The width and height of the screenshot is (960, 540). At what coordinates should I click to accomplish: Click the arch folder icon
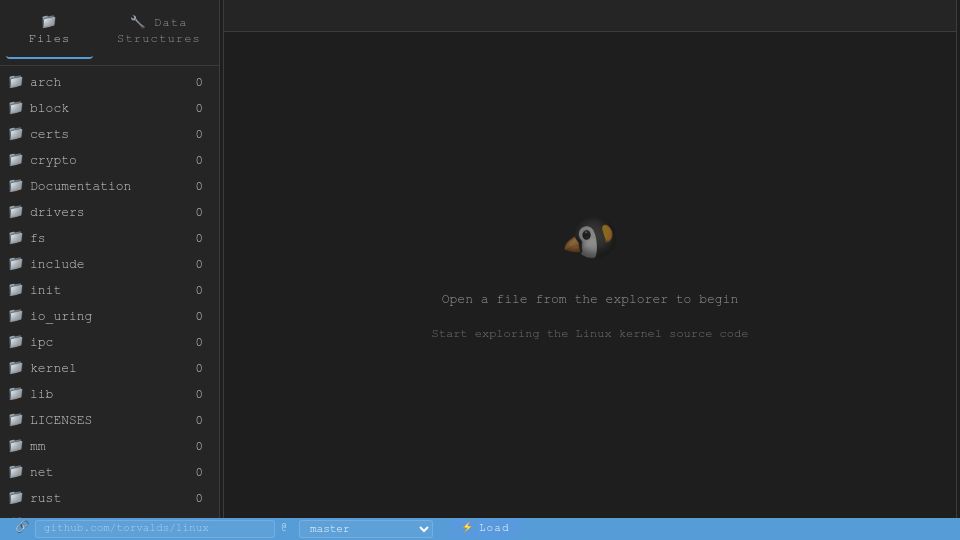point(16,81)
